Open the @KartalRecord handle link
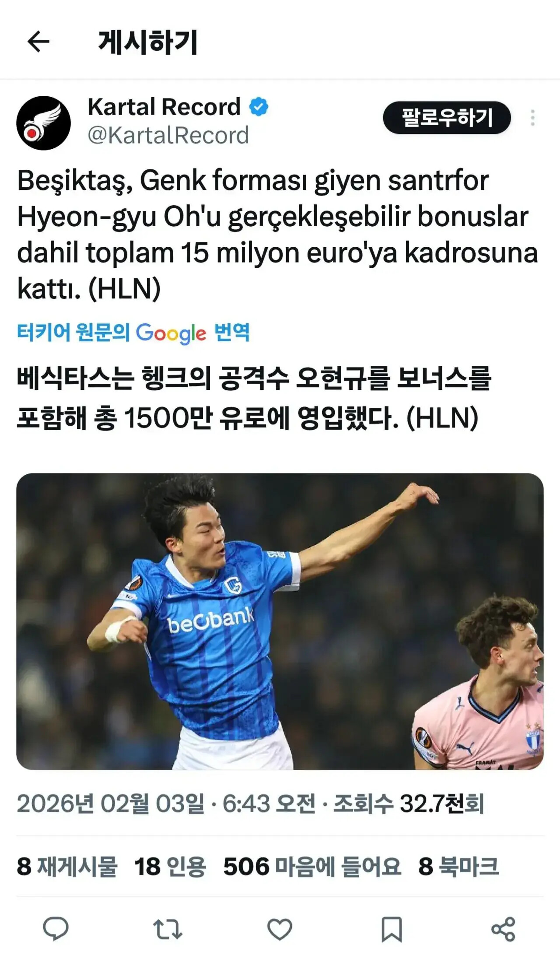The width and height of the screenshot is (560, 957). [x=168, y=135]
